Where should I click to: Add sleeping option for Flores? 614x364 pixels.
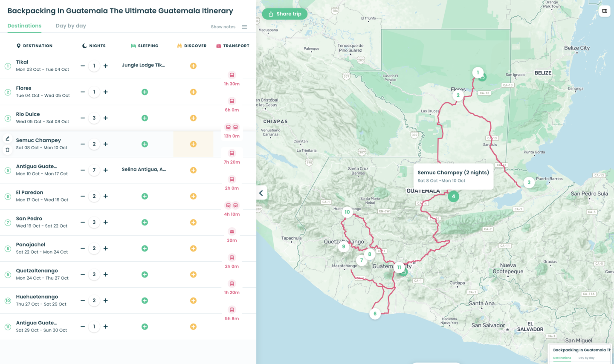tap(145, 92)
